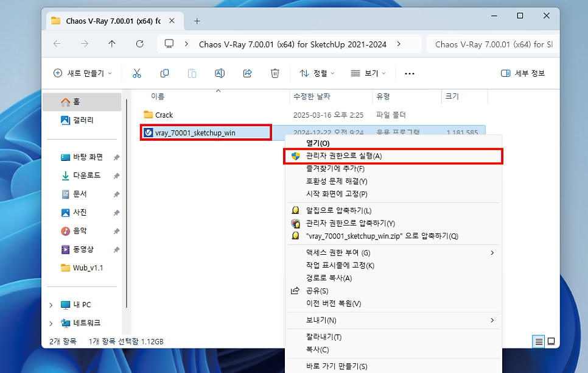
Task: Switch to details list view icon
Action: pos(539,341)
